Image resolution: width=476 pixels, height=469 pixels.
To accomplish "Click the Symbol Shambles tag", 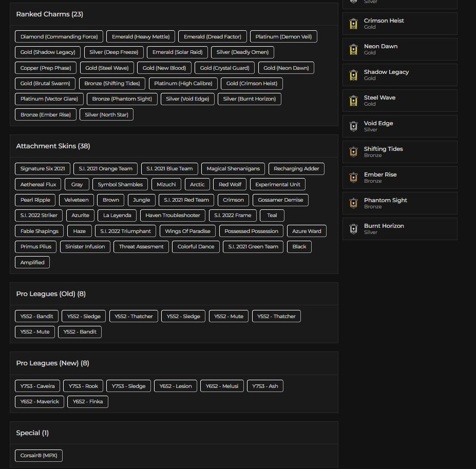I will point(120,184).
